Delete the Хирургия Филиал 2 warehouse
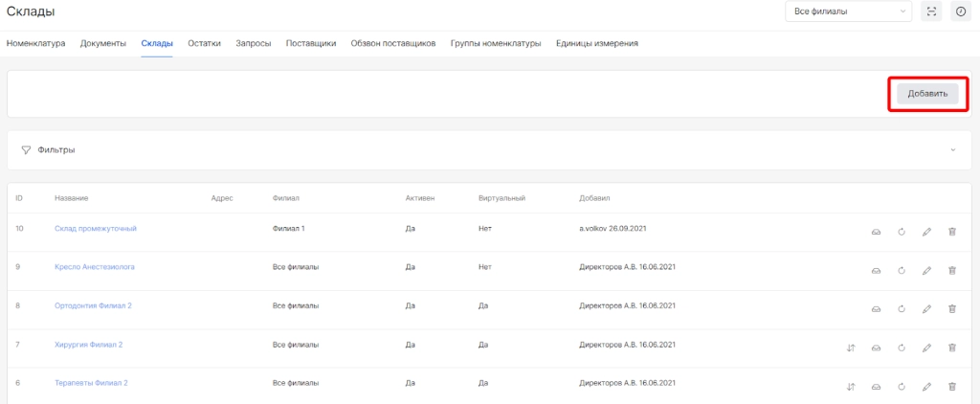The width and height of the screenshot is (980, 404). coord(951,348)
